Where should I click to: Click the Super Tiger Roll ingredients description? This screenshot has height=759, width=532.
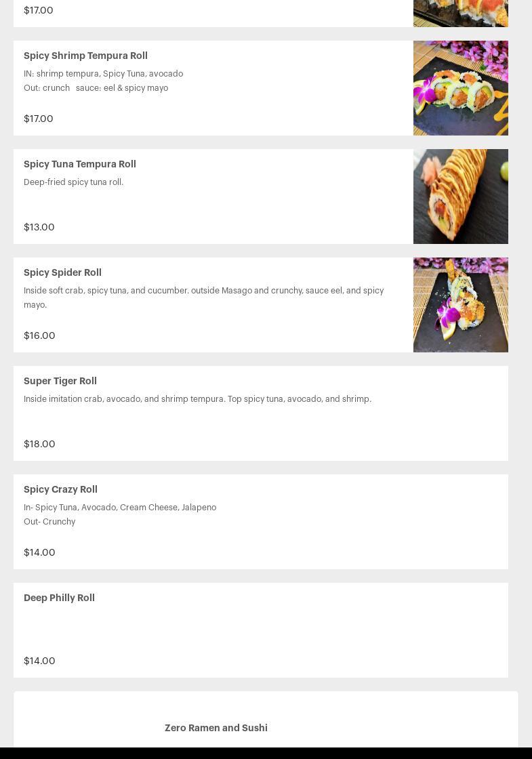(x=197, y=399)
